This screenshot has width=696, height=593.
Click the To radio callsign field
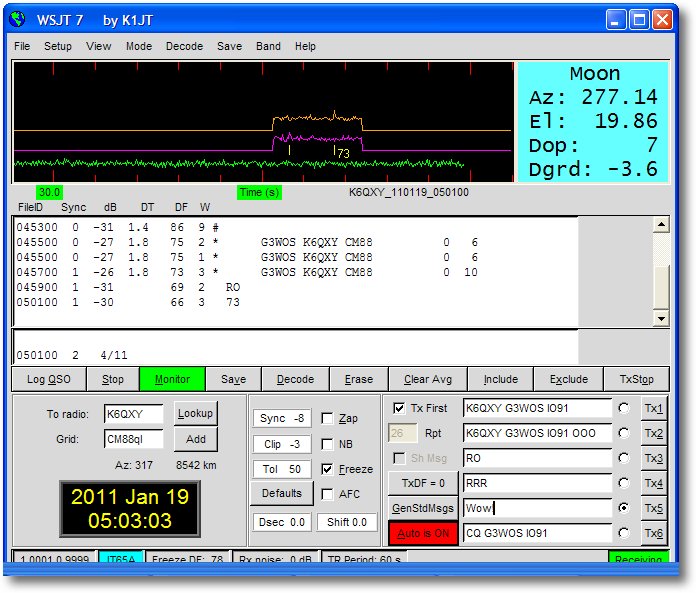(x=134, y=414)
